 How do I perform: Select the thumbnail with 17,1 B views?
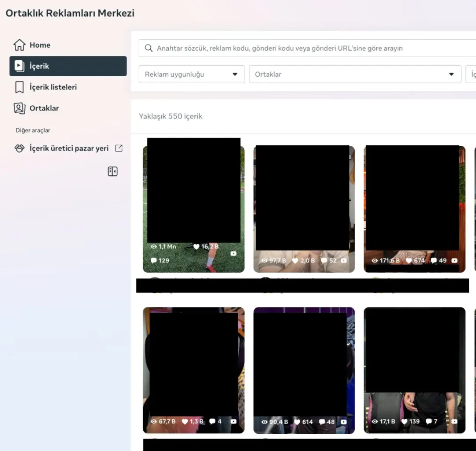[414, 370]
